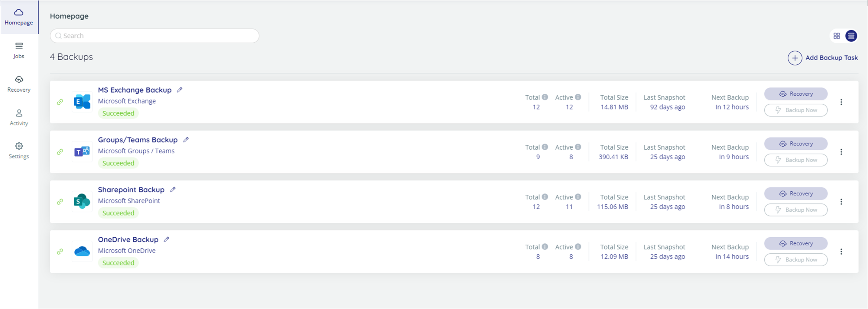Open more options for MS Exchange Backup

841,102
